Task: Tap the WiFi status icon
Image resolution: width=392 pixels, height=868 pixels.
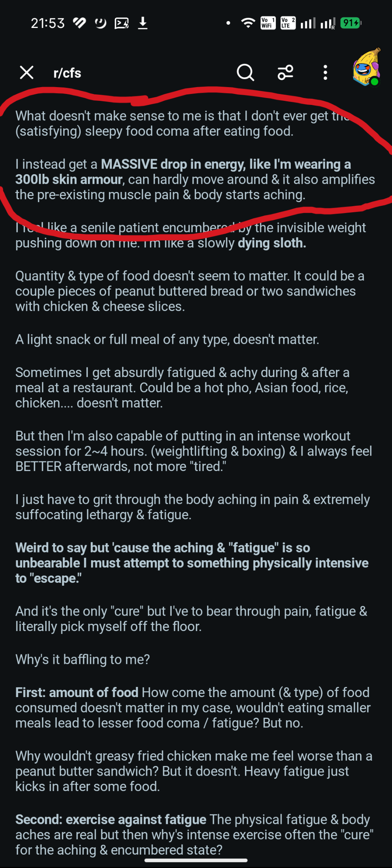Action: [247, 23]
